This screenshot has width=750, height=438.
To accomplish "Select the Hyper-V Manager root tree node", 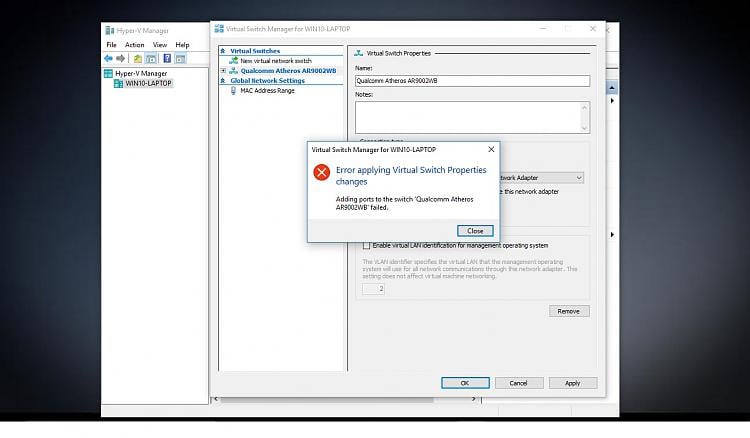I will [x=141, y=73].
